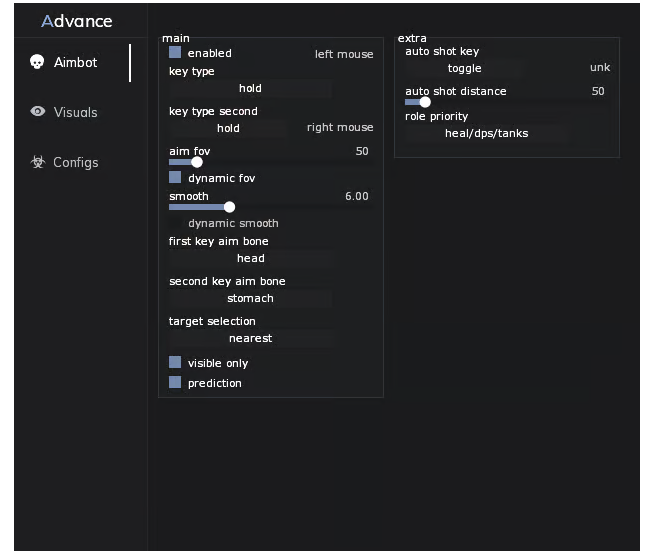Toggle the enabled checkbox
654x555 pixels.
175,53
